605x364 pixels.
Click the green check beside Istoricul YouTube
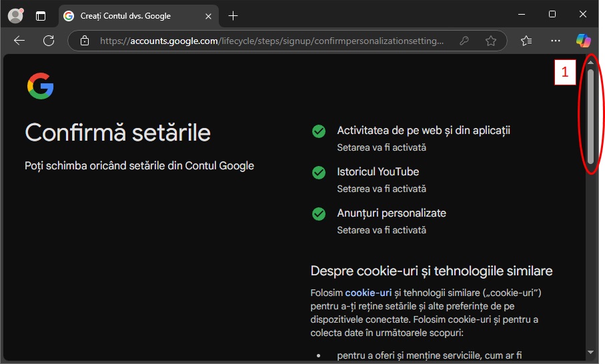[x=319, y=173]
